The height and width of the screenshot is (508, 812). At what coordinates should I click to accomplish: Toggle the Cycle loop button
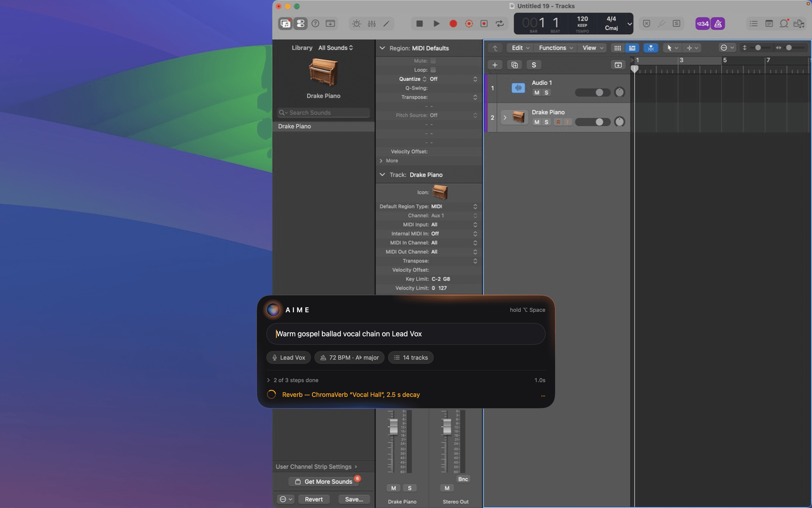(500, 24)
